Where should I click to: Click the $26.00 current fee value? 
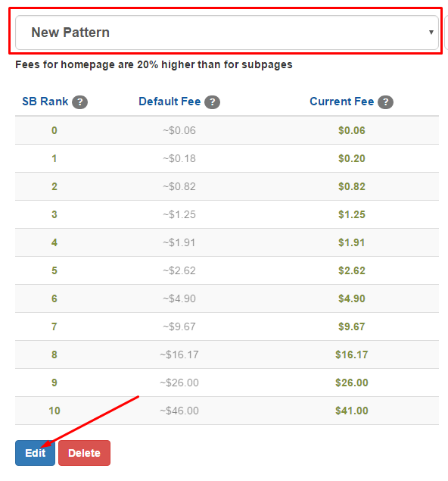(x=351, y=383)
